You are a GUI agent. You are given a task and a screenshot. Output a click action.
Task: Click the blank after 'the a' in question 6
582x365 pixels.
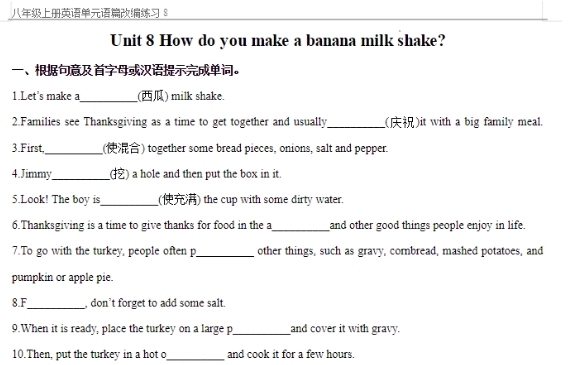pyautogui.click(x=301, y=226)
